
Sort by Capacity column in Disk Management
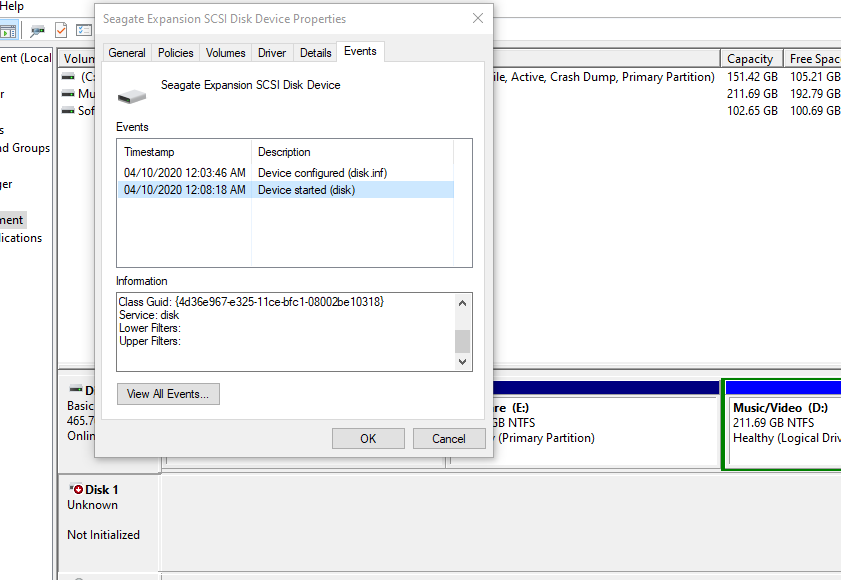point(751,58)
